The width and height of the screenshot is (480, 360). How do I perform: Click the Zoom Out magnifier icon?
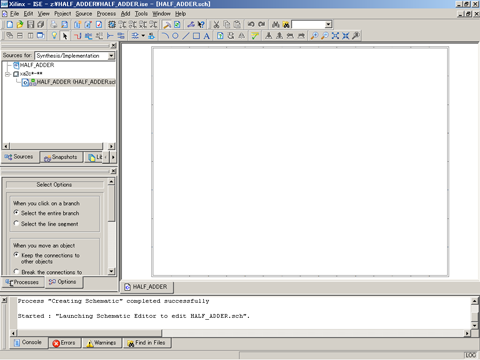click(325, 36)
